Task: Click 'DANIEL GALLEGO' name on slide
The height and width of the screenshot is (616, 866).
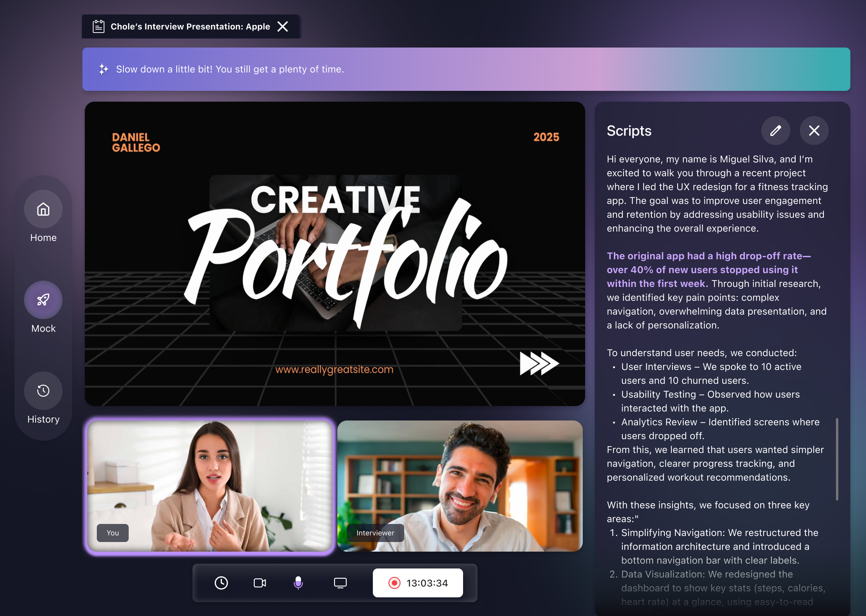Action: tap(136, 142)
